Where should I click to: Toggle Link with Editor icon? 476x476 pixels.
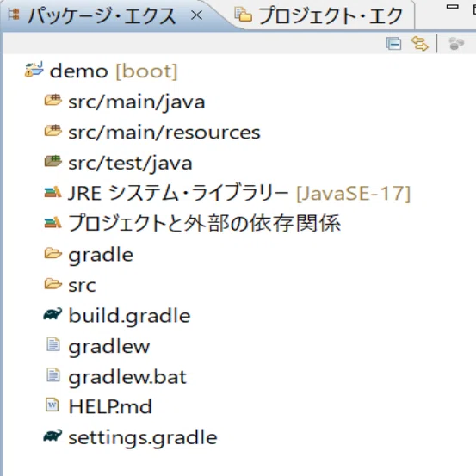tap(420, 43)
